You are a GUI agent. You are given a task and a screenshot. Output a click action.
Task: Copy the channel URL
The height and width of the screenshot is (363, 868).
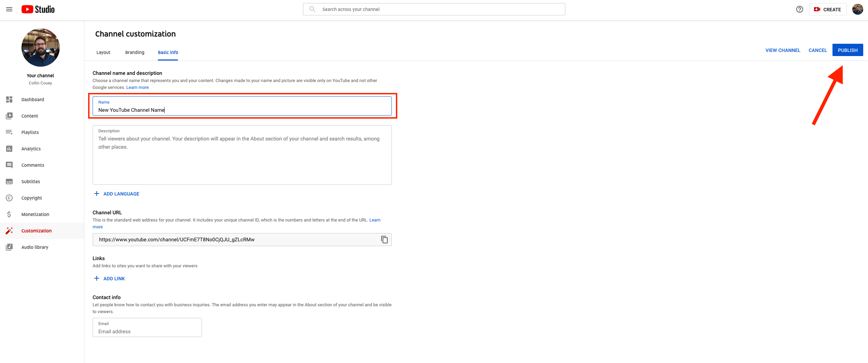coord(385,239)
